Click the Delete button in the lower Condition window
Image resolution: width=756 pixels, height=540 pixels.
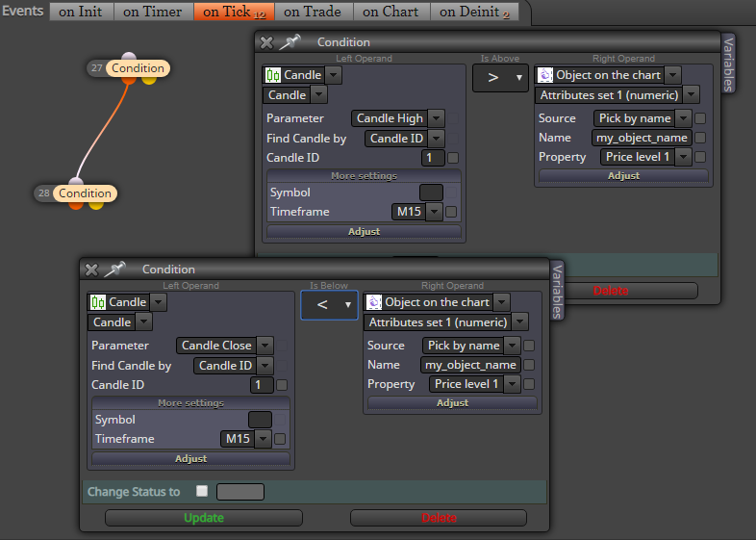tap(439, 518)
